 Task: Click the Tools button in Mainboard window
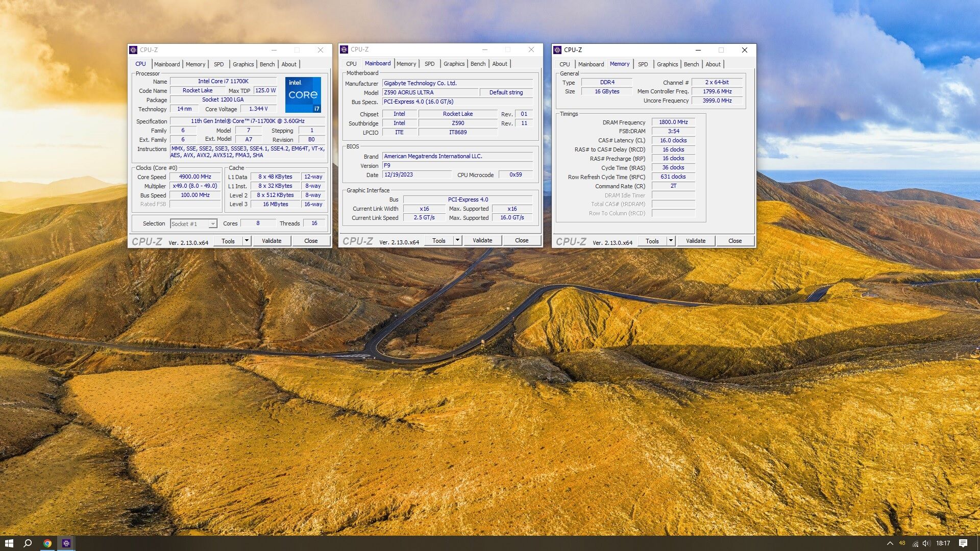[x=438, y=240]
